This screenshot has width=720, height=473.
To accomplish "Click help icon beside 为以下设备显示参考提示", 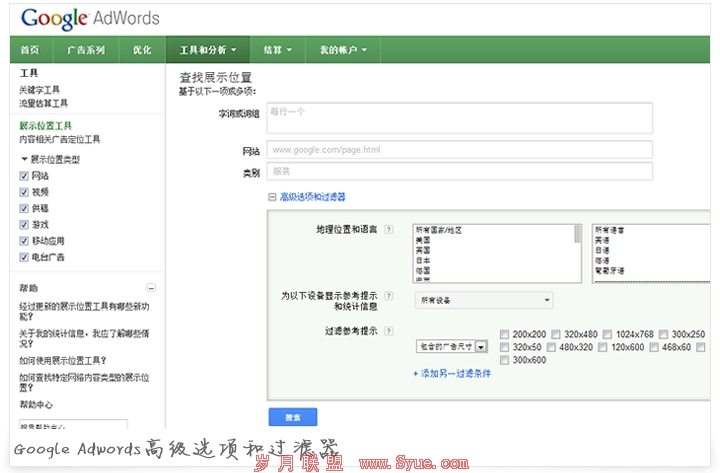I will point(388,297).
